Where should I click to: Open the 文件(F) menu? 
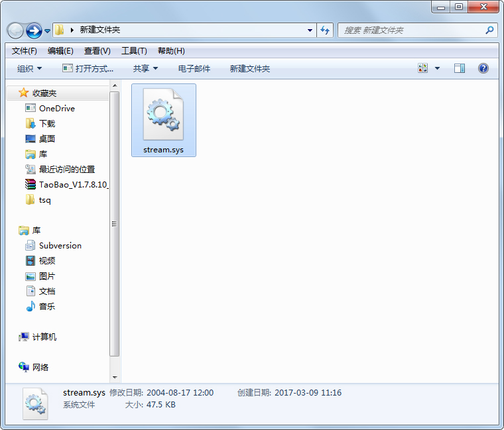(24, 51)
